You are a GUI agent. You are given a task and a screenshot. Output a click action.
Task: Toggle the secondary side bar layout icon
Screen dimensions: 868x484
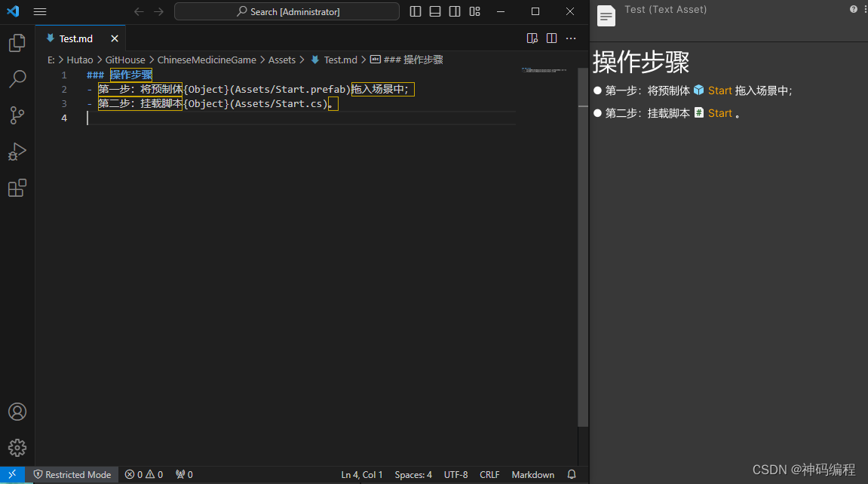click(455, 11)
